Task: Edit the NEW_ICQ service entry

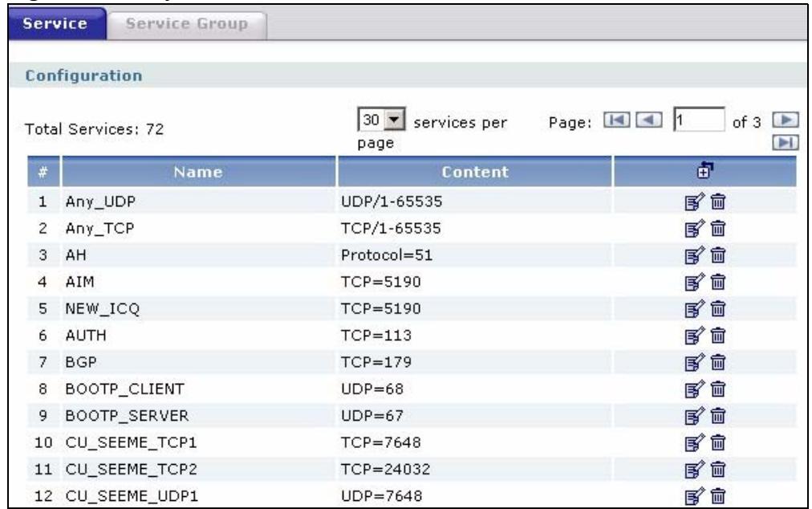Action: tap(694, 309)
